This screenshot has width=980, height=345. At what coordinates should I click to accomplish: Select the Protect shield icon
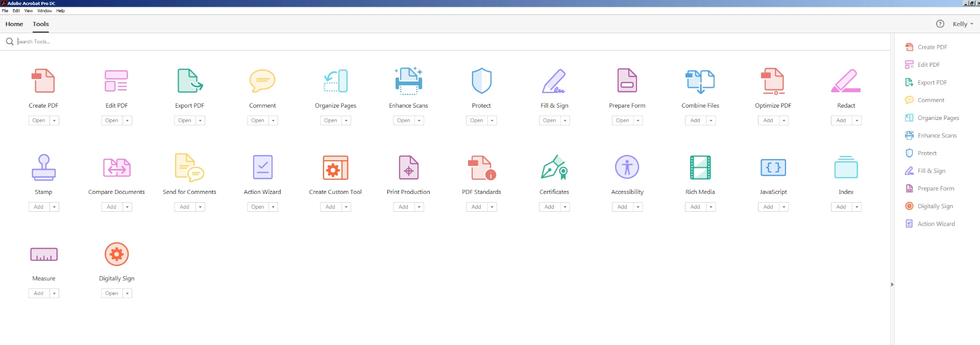coord(481,81)
